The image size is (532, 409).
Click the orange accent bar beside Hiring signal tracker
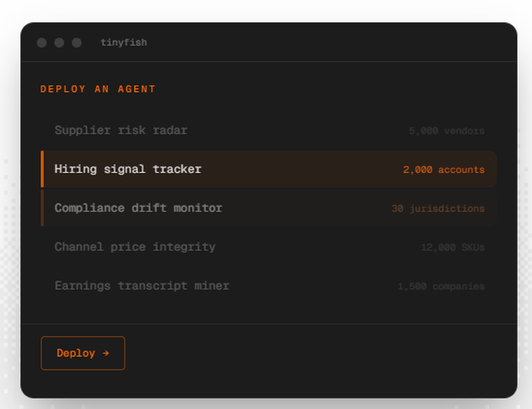(43, 169)
